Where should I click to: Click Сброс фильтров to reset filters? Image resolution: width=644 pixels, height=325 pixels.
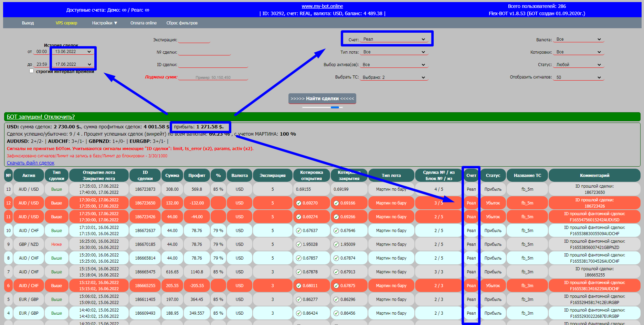tap(182, 23)
